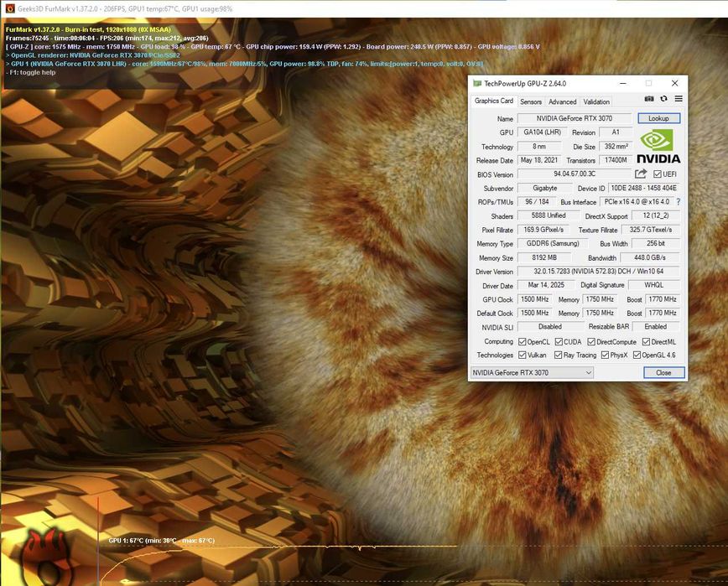This screenshot has height=586, width=728.
Task: Click the Lookup button
Action: point(658,118)
